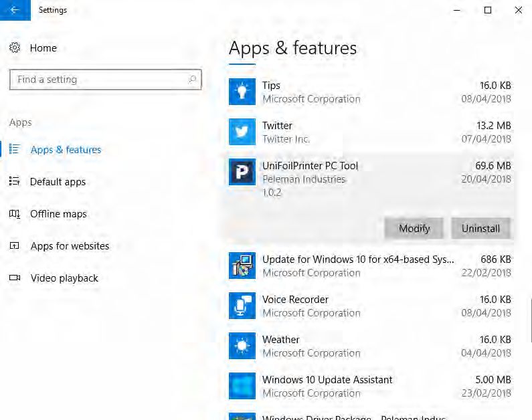Image resolution: width=532 pixels, height=420 pixels.
Task: Click the 686 KB size value
Action: 496,259
